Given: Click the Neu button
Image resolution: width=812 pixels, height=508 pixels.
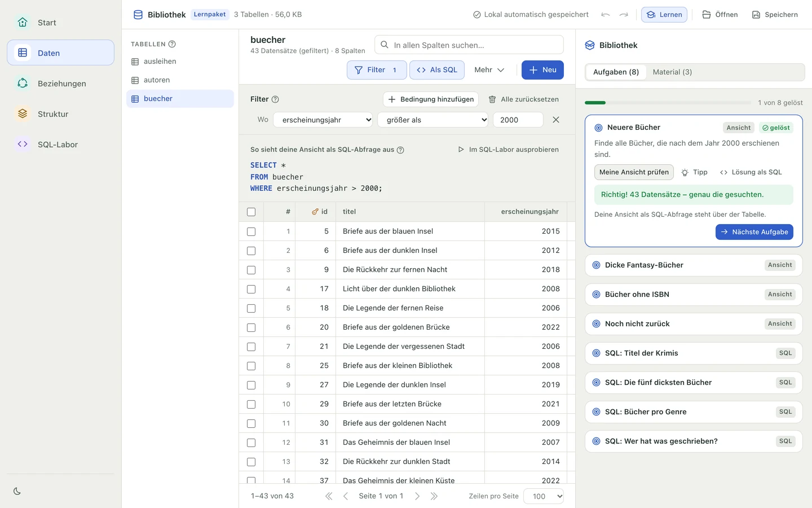Looking at the screenshot, I should 542,70.
